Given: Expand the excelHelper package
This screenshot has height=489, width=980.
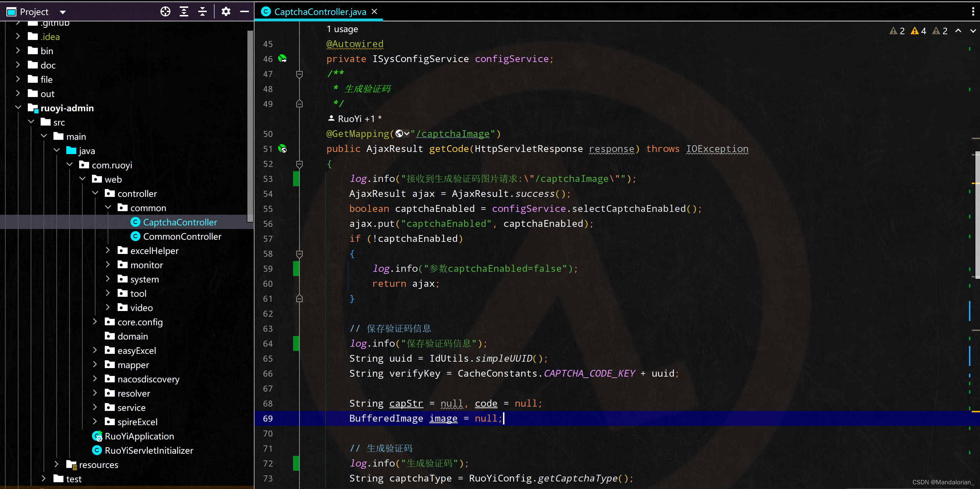Looking at the screenshot, I should point(108,250).
